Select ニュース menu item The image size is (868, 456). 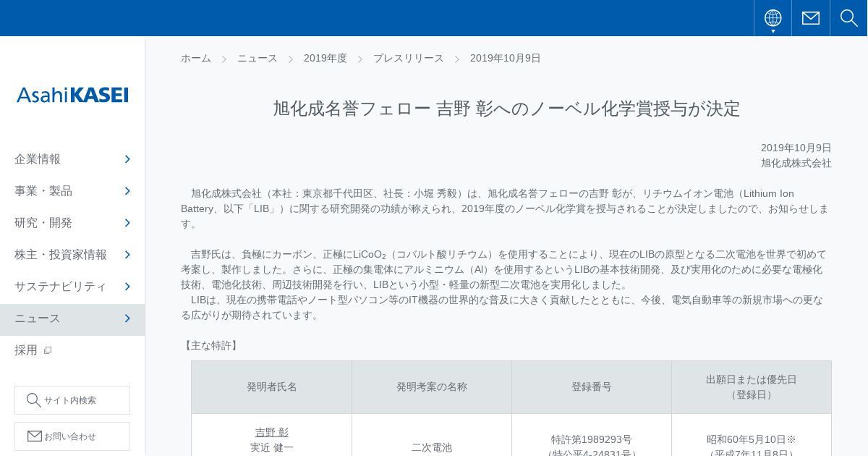(72, 319)
